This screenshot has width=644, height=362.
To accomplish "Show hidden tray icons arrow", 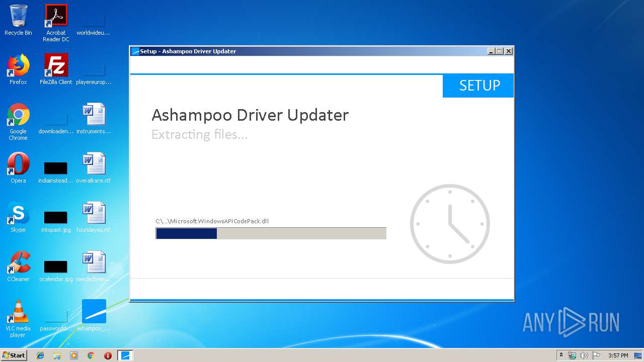I will 561,355.
